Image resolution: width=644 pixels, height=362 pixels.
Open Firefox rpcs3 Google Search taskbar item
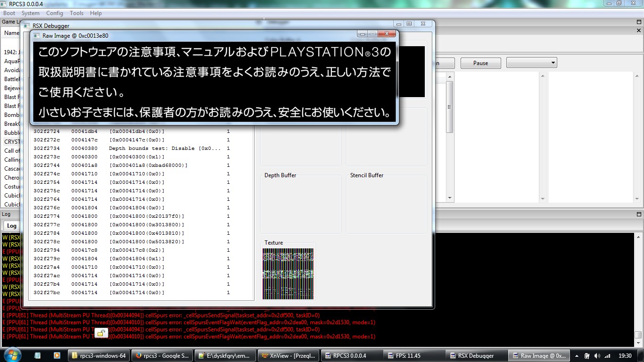pos(161,355)
